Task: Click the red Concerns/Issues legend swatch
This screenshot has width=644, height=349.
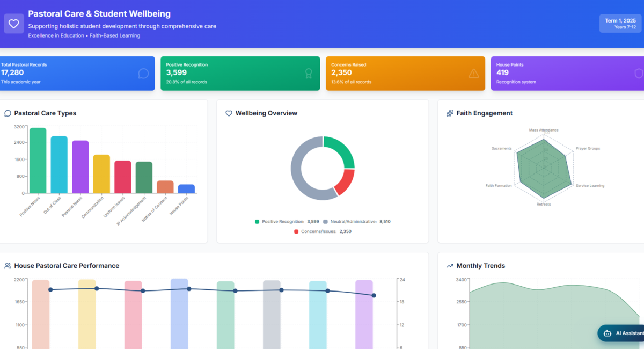Action: 296,231
